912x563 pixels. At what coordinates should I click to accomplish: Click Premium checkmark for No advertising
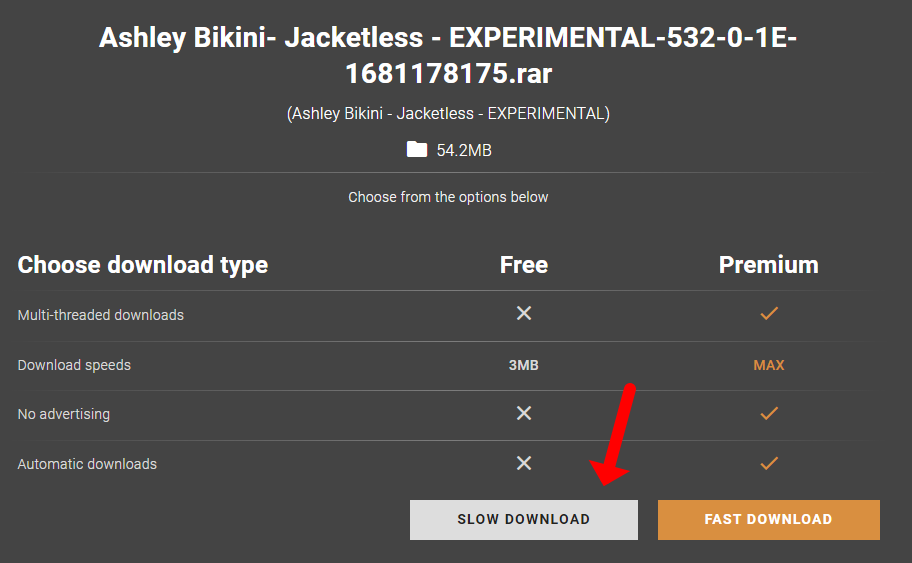pyautogui.click(x=768, y=413)
